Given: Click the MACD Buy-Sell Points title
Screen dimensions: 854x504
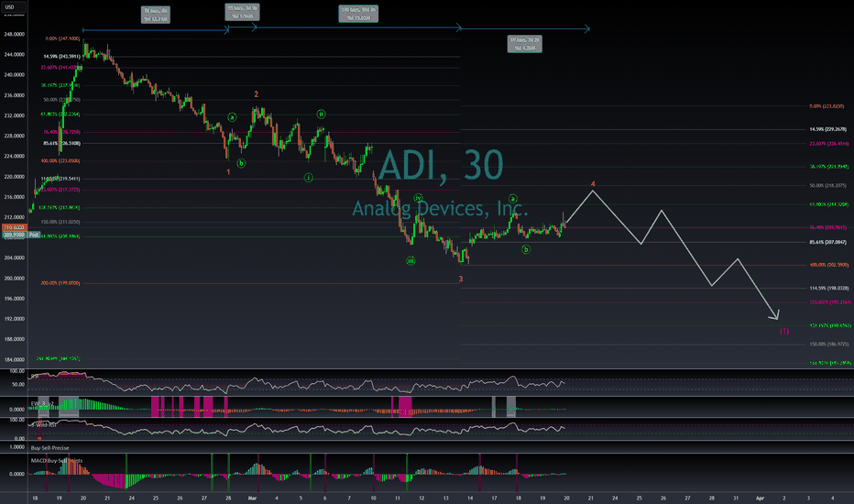Looking at the screenshot, I should (x=57, y=460).
